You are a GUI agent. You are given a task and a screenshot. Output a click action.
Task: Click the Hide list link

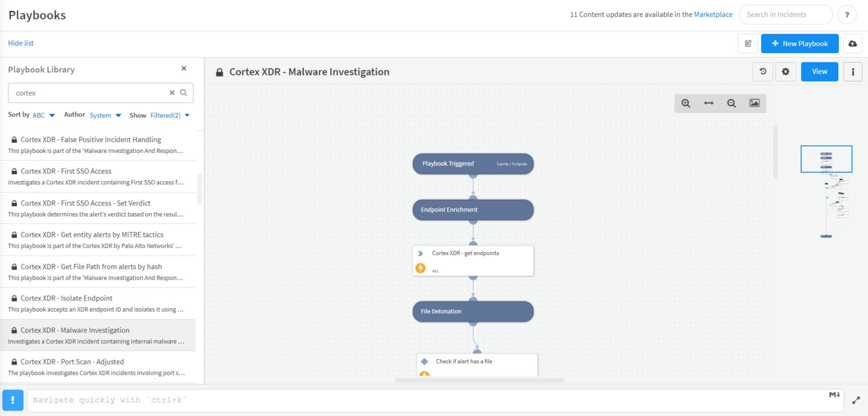[21, 43]
